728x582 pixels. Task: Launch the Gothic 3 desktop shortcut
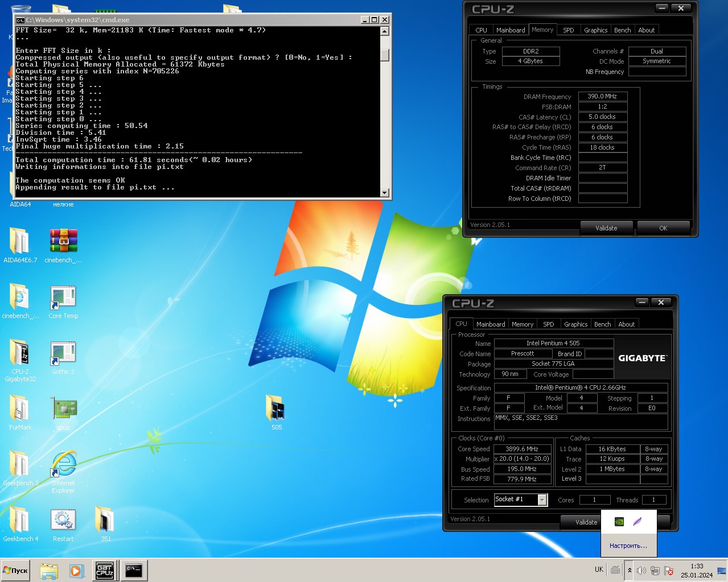click(63, 356)
